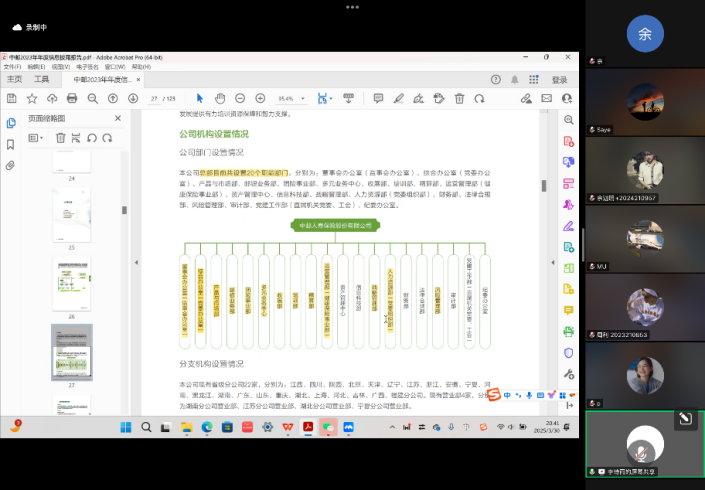Click the Send by email envelope icon
Image resolution: width=705 pixels, height=490 pixels.
coord(547,98)
